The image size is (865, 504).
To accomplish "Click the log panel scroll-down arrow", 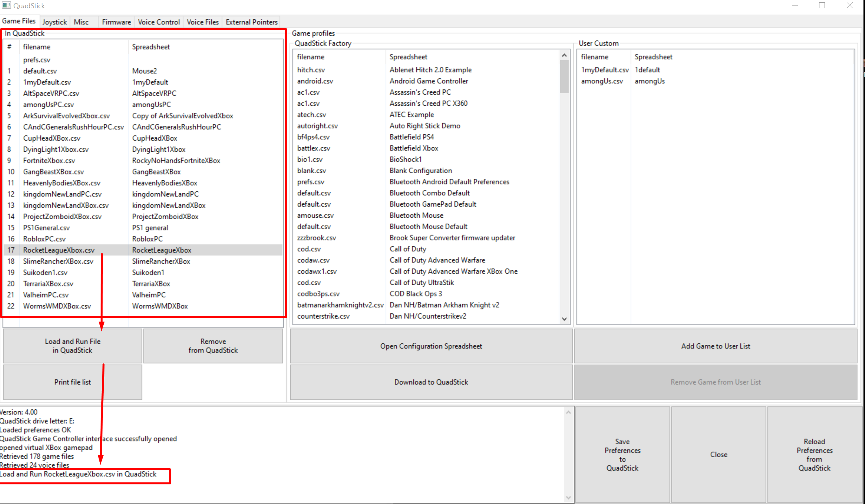I will pos(568,498).
